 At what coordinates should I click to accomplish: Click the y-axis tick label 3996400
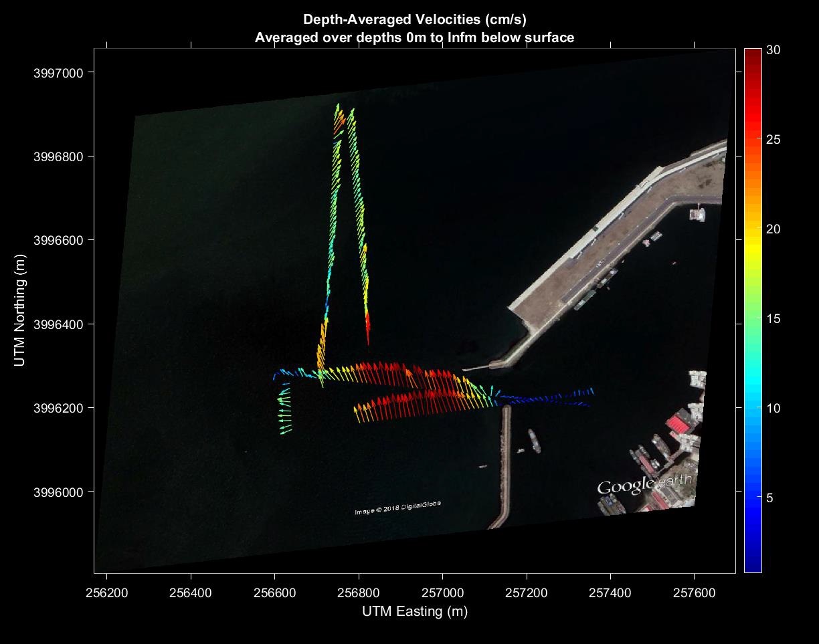pyautogui.click(x=55, y=324)
